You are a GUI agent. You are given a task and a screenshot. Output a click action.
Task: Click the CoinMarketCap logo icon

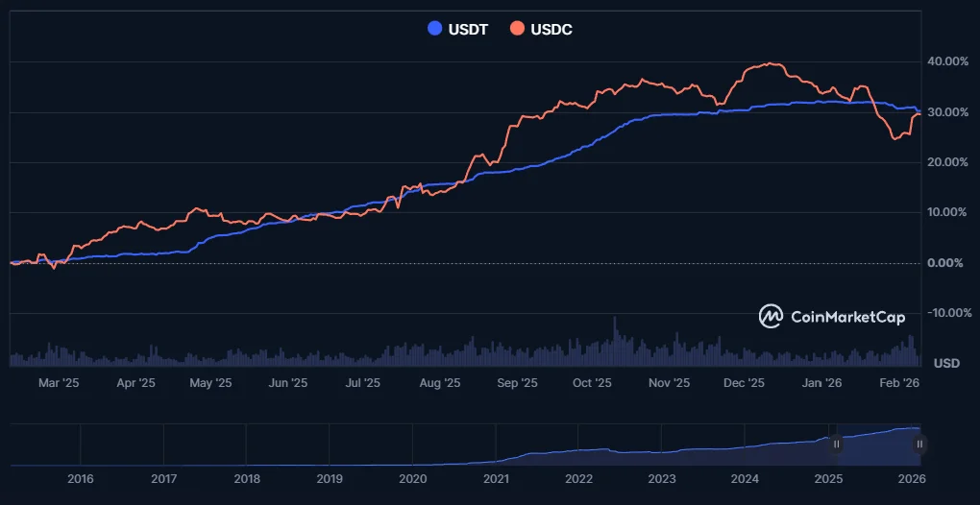[771, 315]
